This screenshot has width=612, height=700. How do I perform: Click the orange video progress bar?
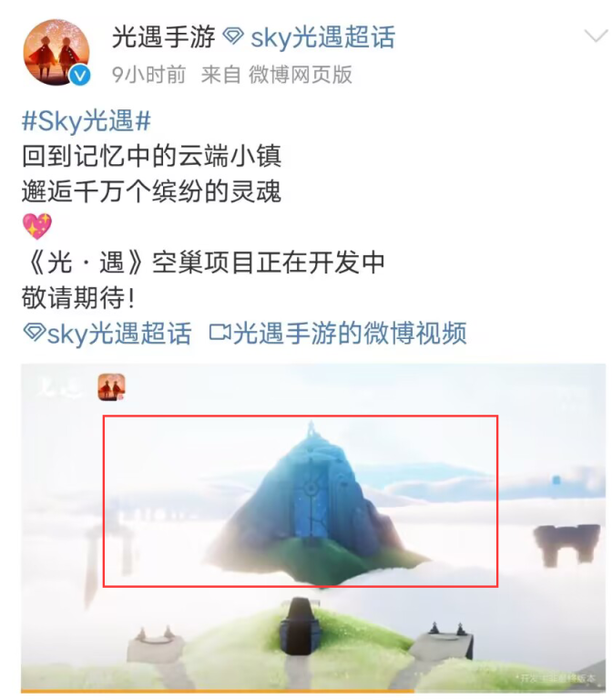pos(218,691)
